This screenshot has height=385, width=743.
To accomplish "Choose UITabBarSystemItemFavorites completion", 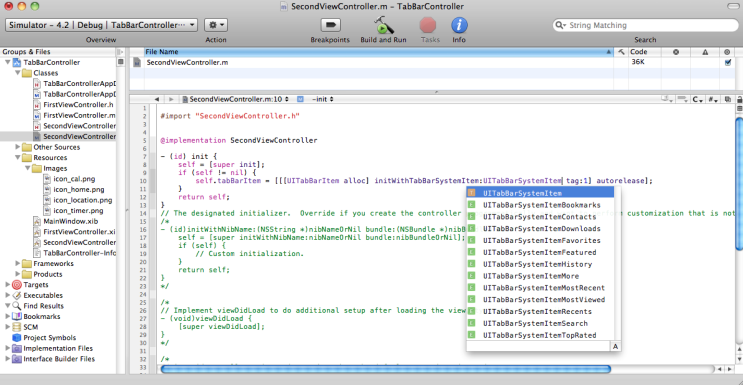I will click(x=540, y=240).
